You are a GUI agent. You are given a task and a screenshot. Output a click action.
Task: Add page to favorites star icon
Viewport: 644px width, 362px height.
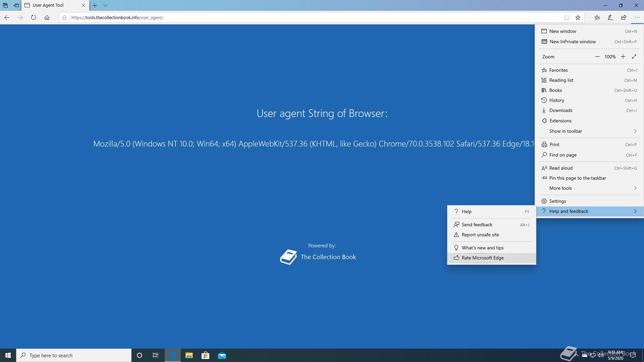pos(578,17)
